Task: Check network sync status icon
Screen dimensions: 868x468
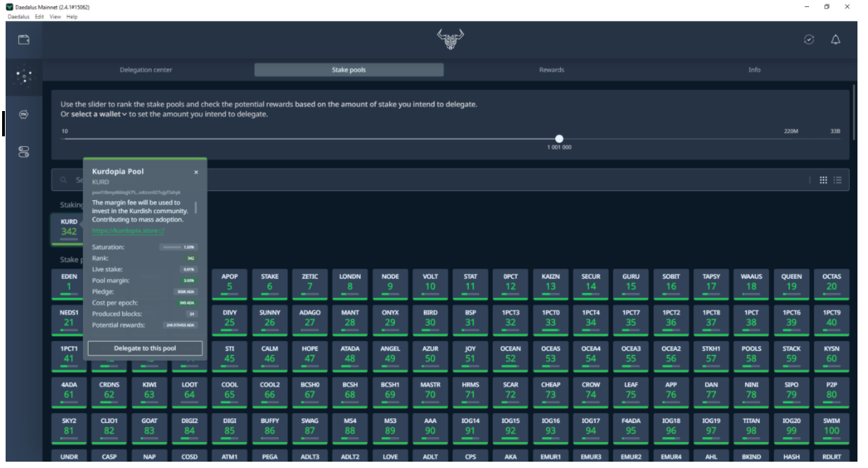Action: point(809,40)
